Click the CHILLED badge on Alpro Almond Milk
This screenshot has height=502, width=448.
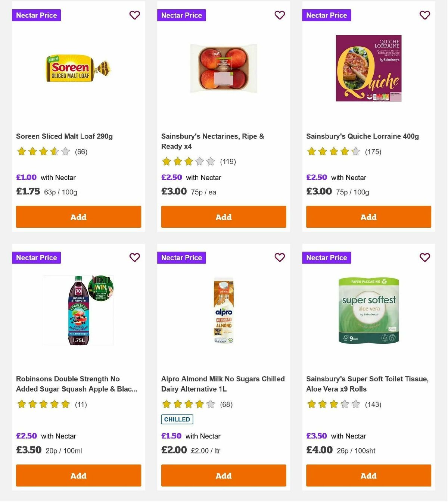pyautogui.click(x=177, y=420)
